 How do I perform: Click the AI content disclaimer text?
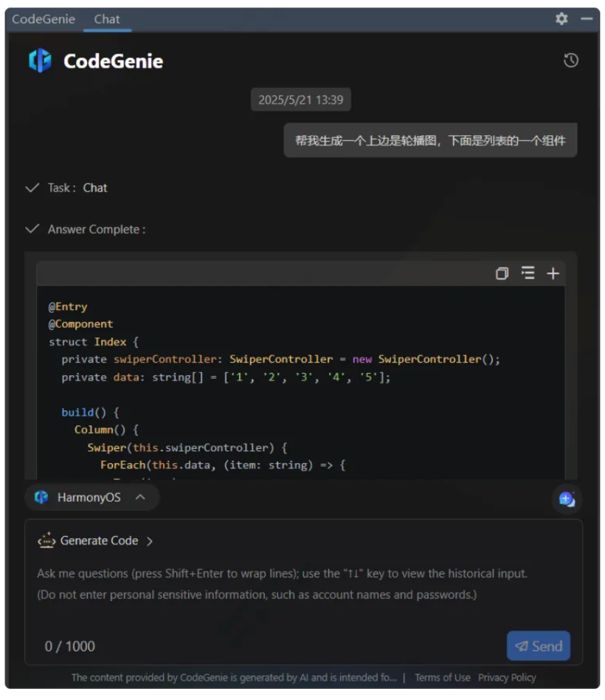[234, 677]
